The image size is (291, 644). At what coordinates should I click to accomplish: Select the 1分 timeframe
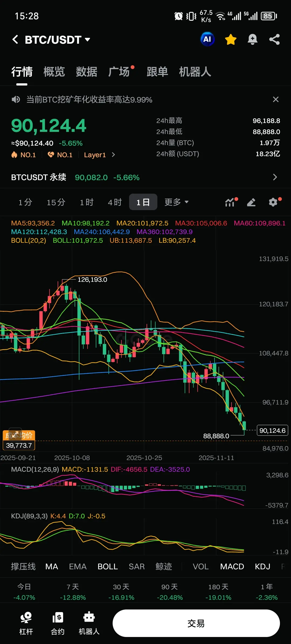point(25,202)
